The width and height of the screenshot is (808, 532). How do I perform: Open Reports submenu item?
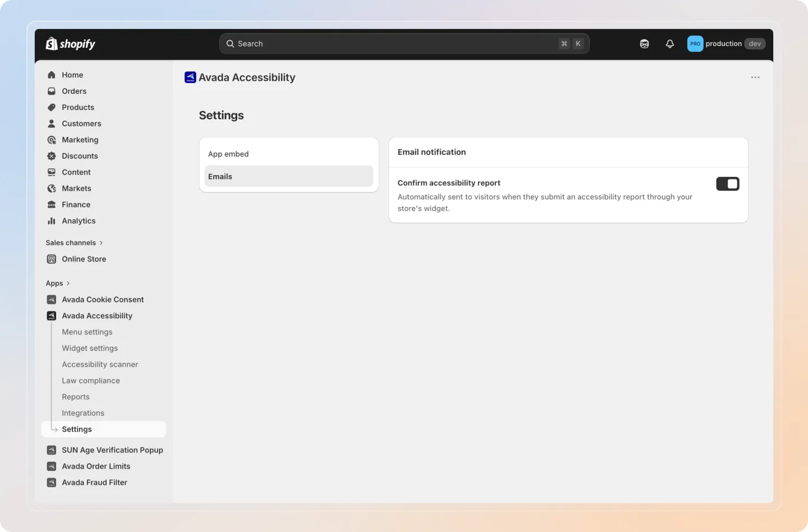tap(76, 397)
